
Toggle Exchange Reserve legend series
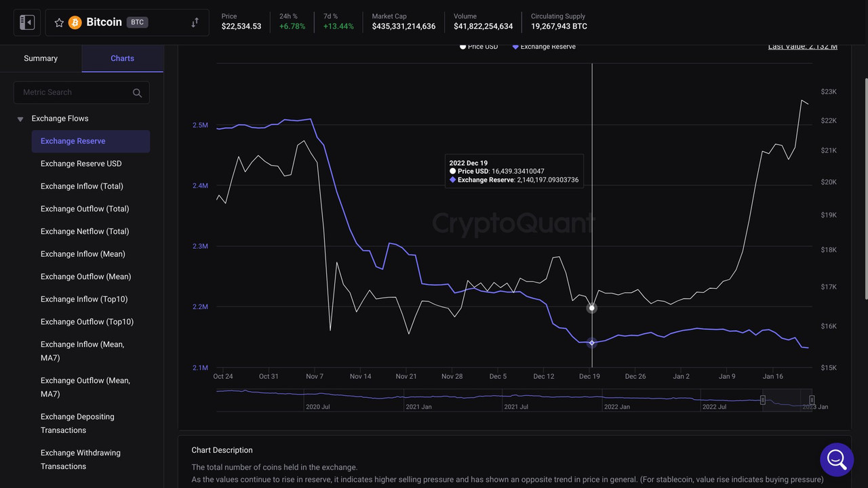pos(544,47)
